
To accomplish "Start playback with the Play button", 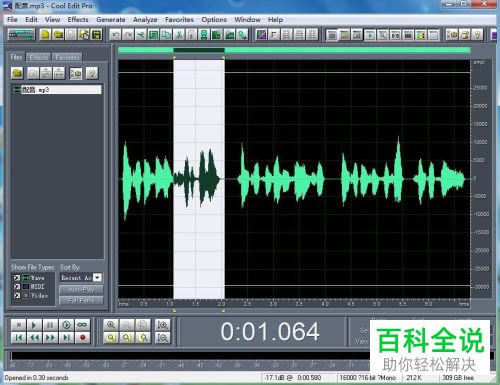I will [x=34, y=325].
